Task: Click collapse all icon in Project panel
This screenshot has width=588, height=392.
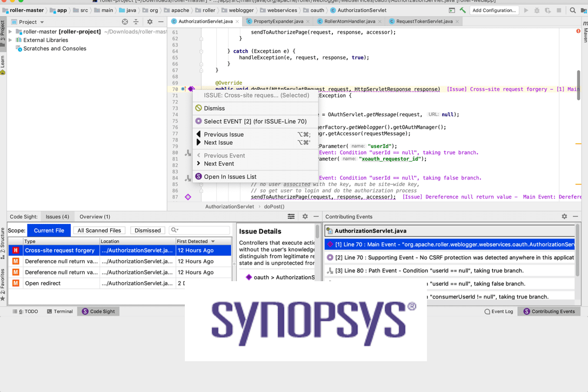Action: click(x=136, y=22)
